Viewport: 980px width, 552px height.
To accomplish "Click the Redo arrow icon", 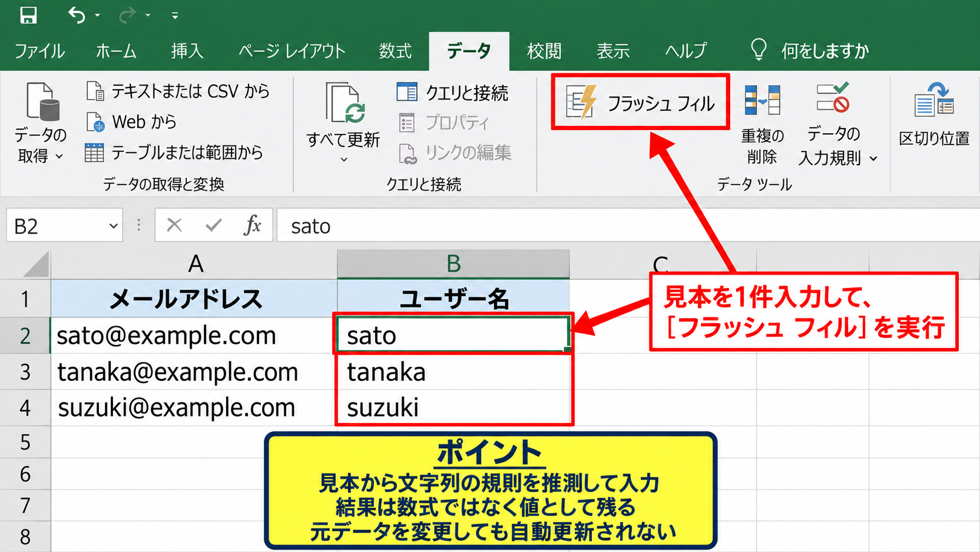I will 127,15.
